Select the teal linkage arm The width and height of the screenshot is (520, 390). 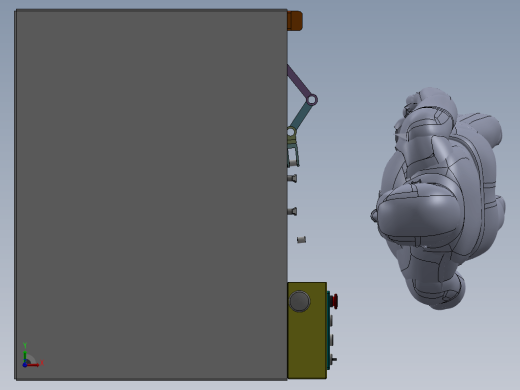click(300, 115)
